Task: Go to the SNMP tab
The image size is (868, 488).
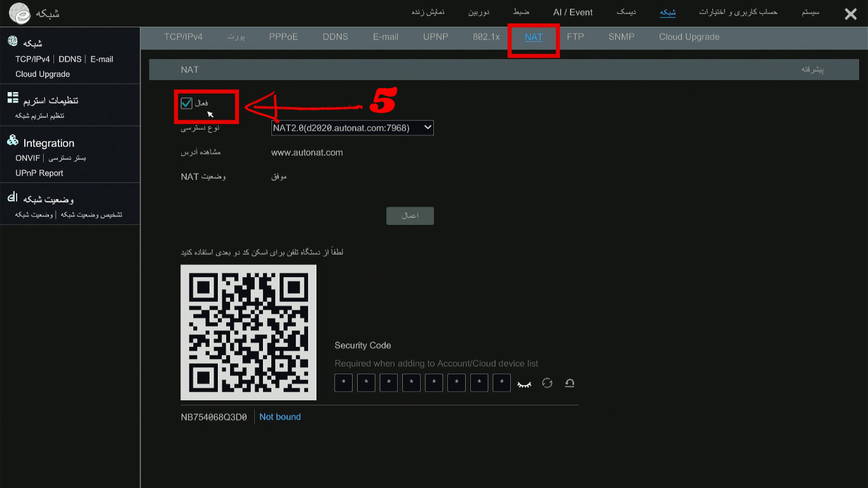Action: click(x=621, y=37)
